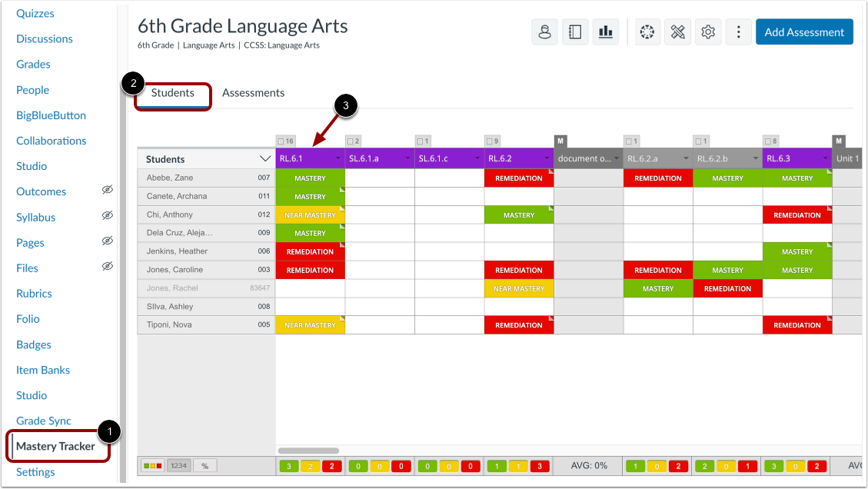Toggle the checkbox on the RL.6.1 column header

pyautogui.click(x=281, y=141)
